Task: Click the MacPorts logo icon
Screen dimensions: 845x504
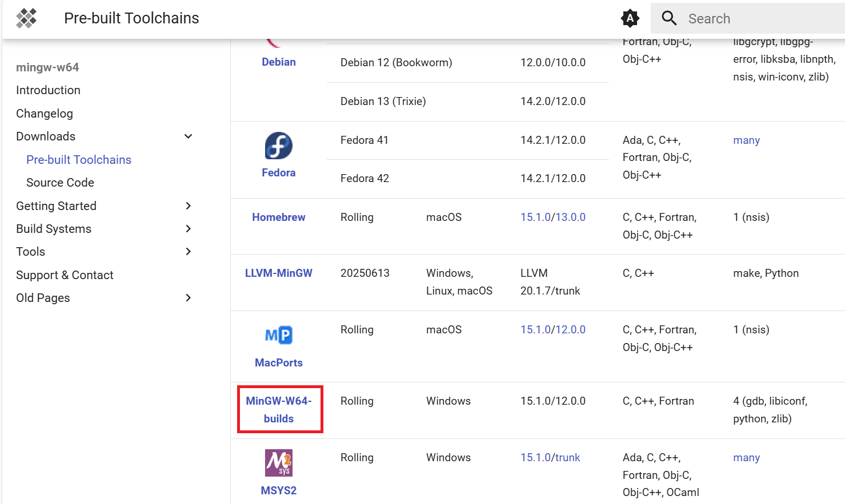Action: (x=278, y=335)
